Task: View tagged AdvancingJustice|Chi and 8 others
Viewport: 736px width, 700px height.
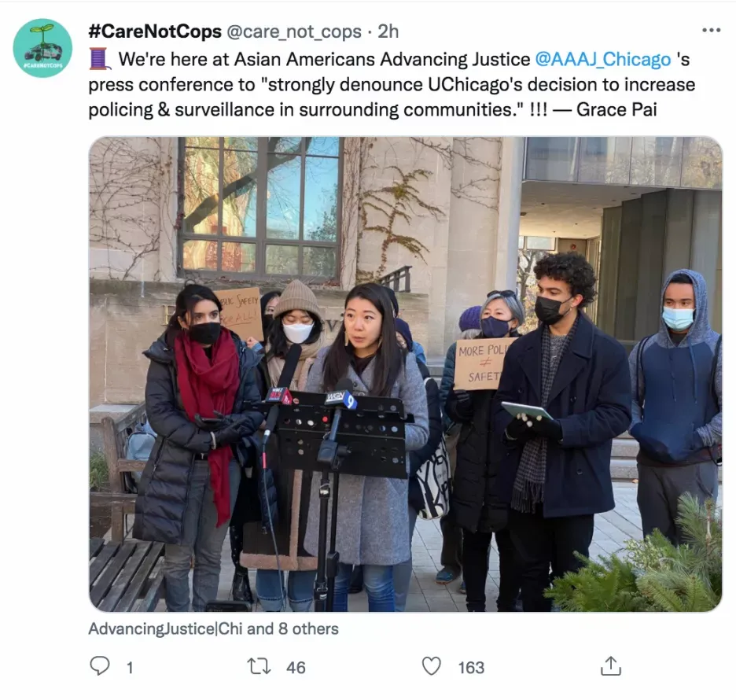Action: 214,628
